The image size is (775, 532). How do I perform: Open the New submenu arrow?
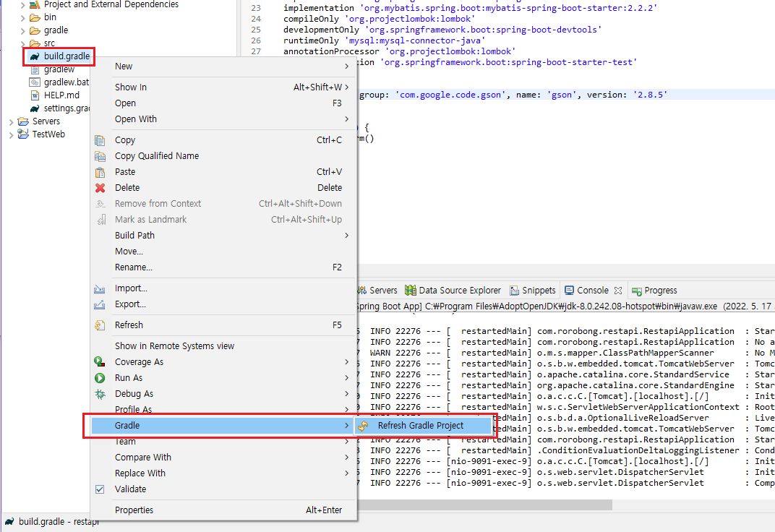coord(346,66)
